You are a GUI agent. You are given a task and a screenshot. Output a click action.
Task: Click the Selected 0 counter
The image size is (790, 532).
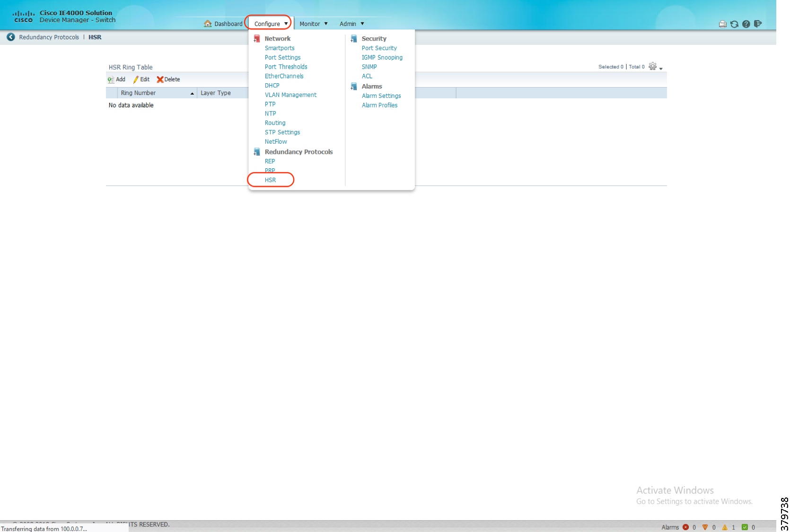(611, 67)
